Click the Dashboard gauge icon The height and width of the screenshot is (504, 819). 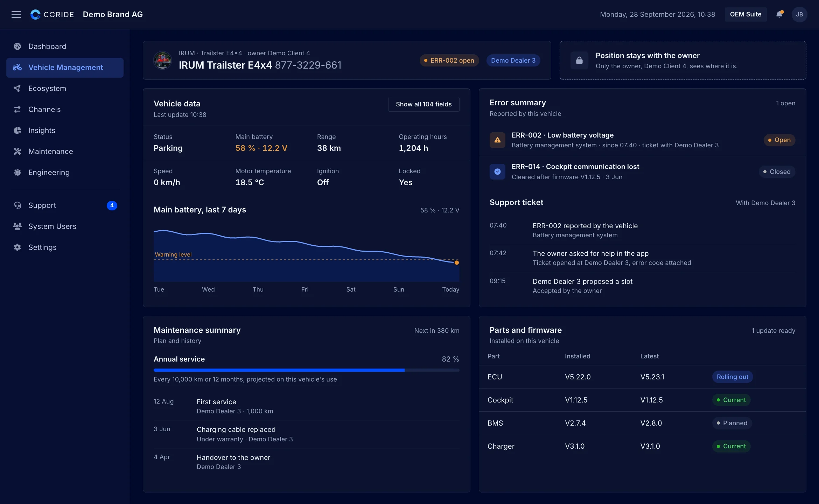point(17,46)
